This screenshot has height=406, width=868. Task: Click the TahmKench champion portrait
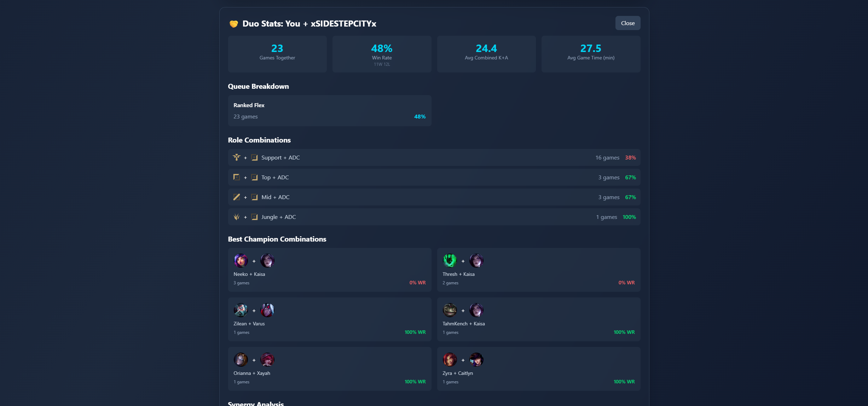point(450,310)
